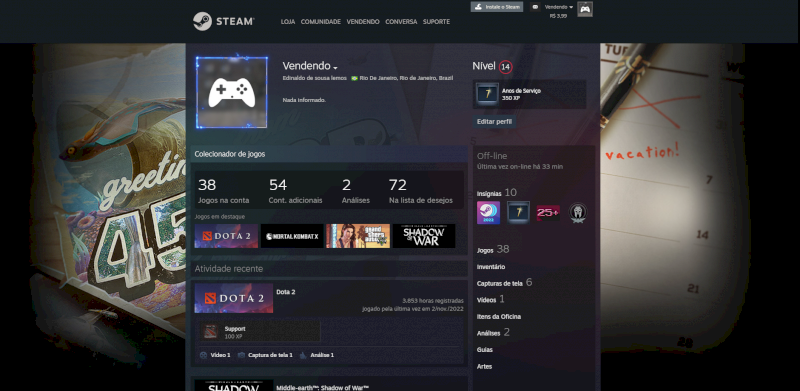Open the Grand Theft Auto V featured game
Screen dimensions: 800x391
[x=358, y=236]
